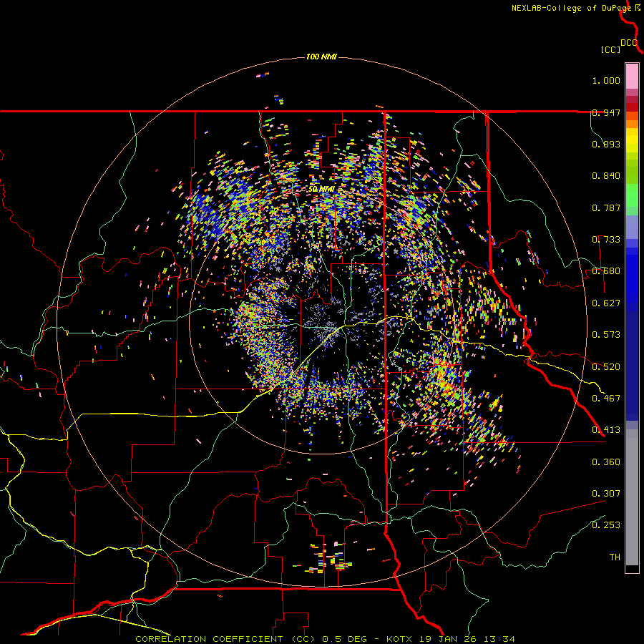Viewport: 644px width, 644px height.
Task: Select the 0.787 scale value
Action: [606, 208]
